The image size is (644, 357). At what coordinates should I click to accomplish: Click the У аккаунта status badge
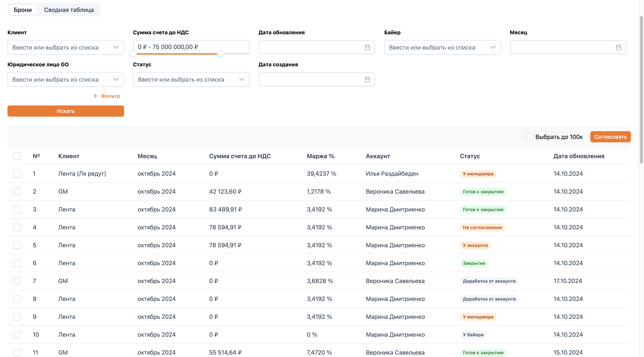(x=475, y=245)
